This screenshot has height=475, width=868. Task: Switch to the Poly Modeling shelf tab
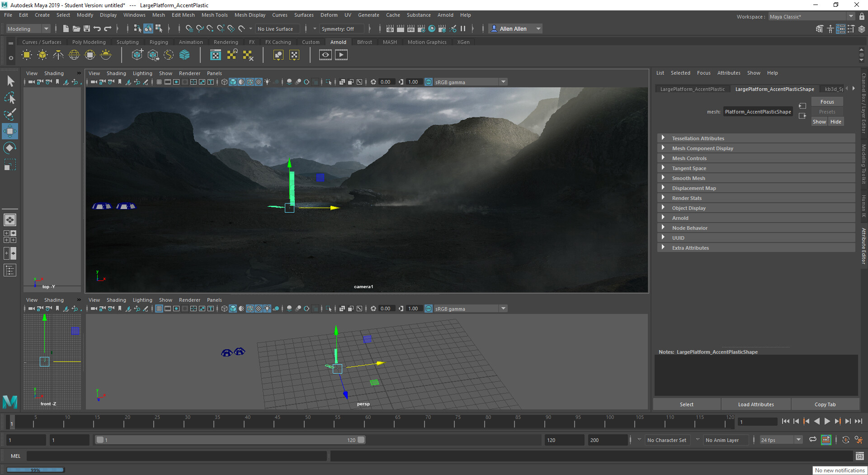pyautogui.click(x=89, y=42)
